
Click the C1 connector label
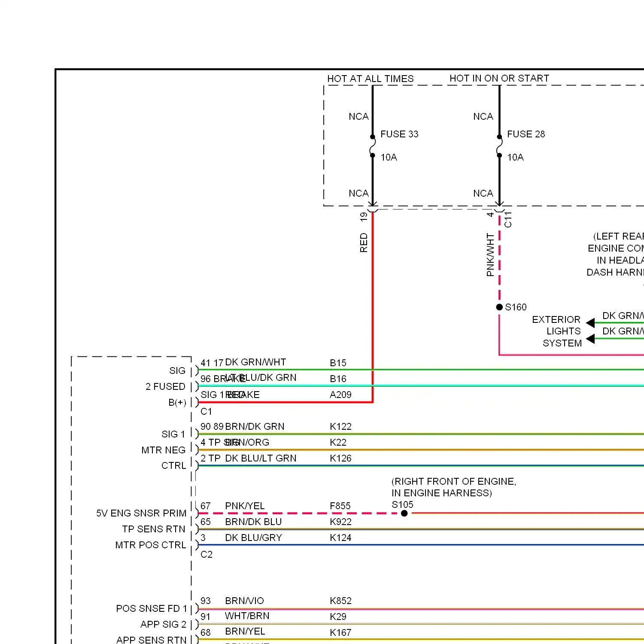tap(206, 411)
